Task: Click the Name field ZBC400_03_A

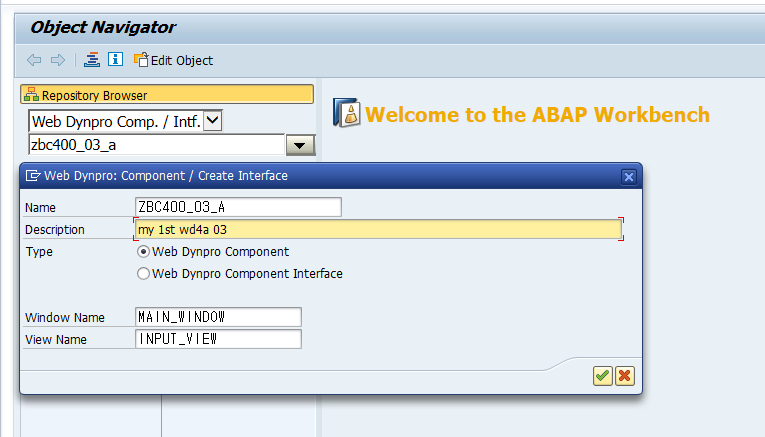Action: (238, 207)
